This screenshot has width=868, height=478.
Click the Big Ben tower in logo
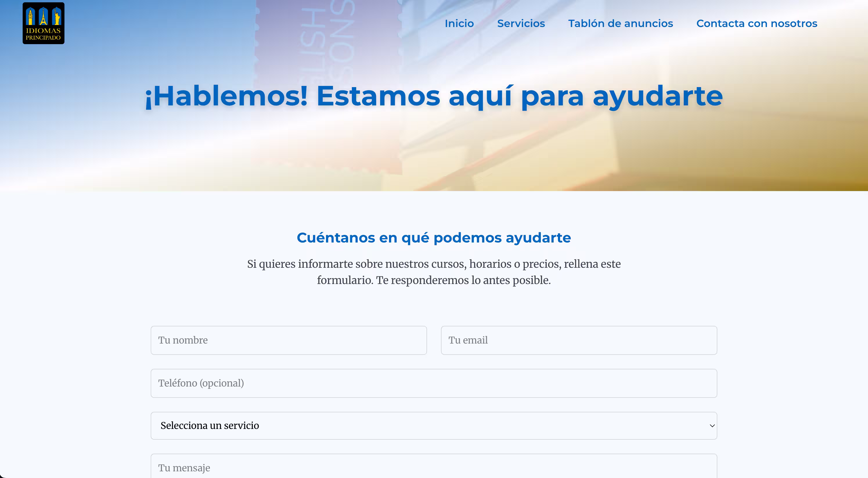30,17
